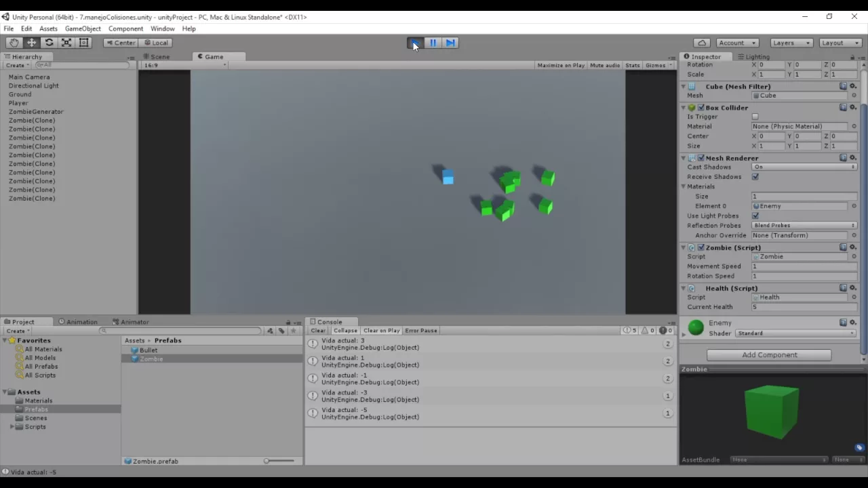Disable the Box Collider component checkbox
This screenshot has height=488, width=868.
(701, 107)
